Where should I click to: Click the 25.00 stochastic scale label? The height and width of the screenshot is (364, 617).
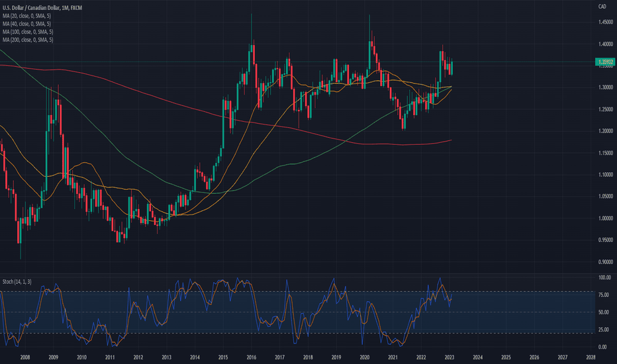point(603,330)
